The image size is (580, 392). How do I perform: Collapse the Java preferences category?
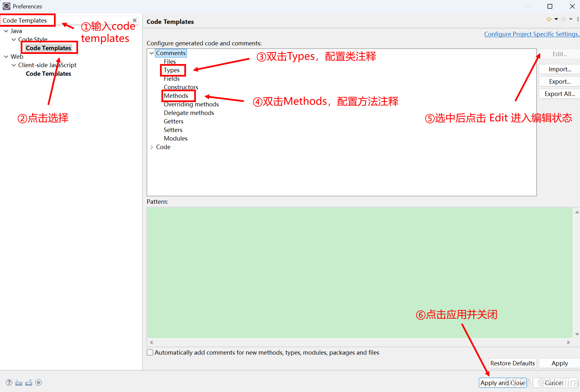(6, 31)
